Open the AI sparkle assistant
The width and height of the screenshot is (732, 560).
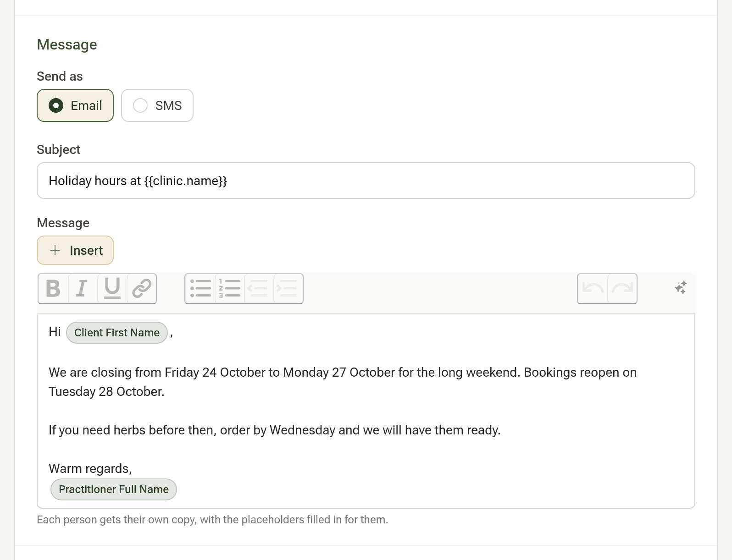click(x=681, y=288)
